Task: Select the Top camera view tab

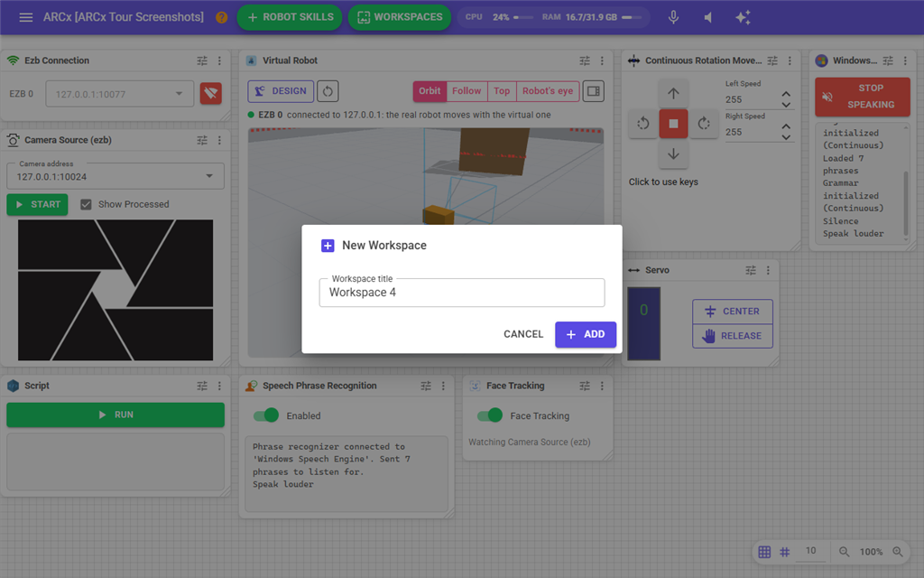Action: tap(502, 91)
